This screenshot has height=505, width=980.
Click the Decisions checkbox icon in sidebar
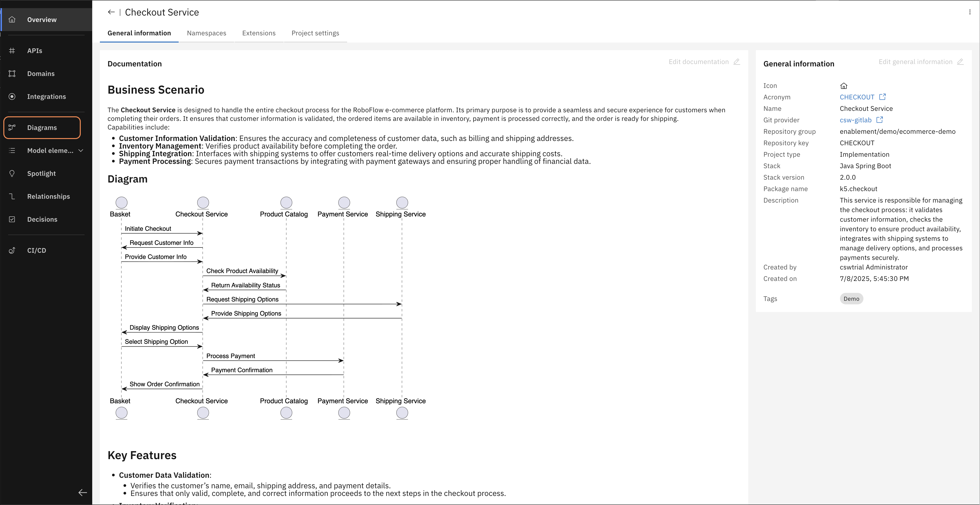click(x=12, y=220)
